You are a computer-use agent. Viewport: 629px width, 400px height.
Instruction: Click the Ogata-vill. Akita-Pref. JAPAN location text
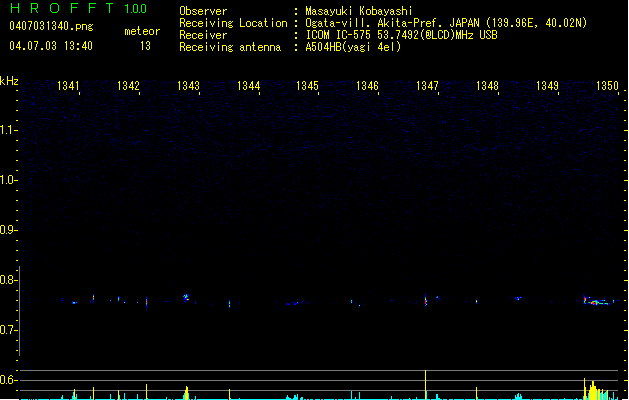(446, 23)
